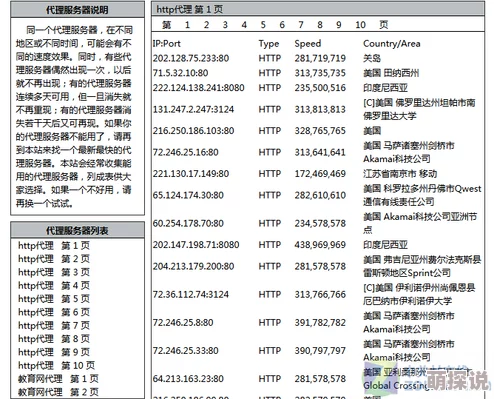This screenshot has width=494, height=399.
Task: Select proxy address 202.128.75.233:80
Action: (191, 59)
